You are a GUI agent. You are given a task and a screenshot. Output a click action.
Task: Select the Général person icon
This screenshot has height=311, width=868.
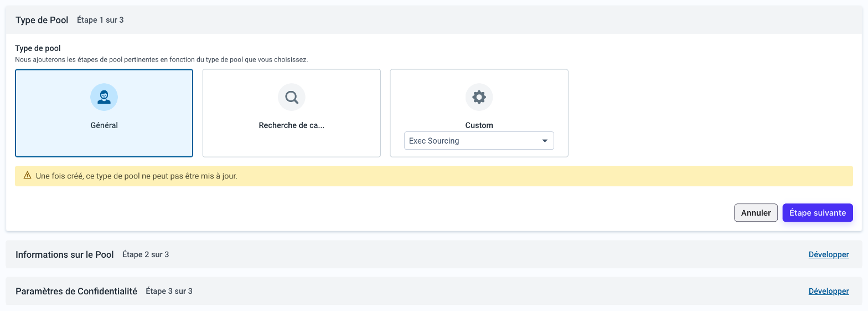pos(104,98)
